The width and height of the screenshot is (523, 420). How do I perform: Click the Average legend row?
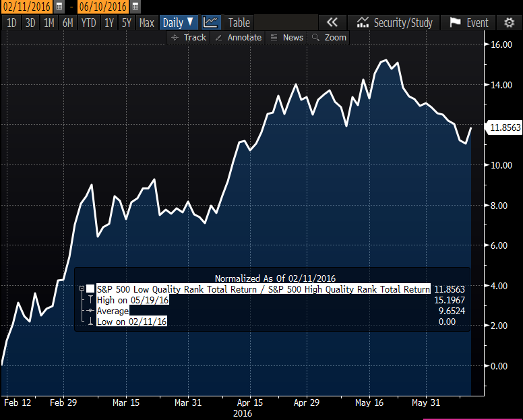[x=113, y=311]
